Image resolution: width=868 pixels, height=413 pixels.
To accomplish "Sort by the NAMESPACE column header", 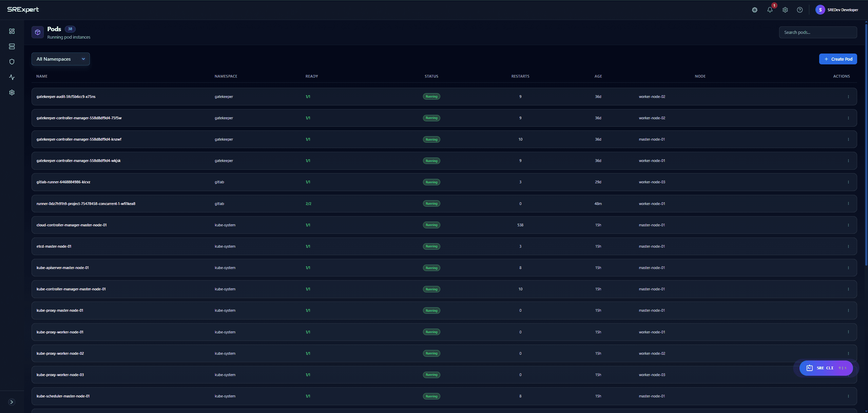I will pos(226,76).
